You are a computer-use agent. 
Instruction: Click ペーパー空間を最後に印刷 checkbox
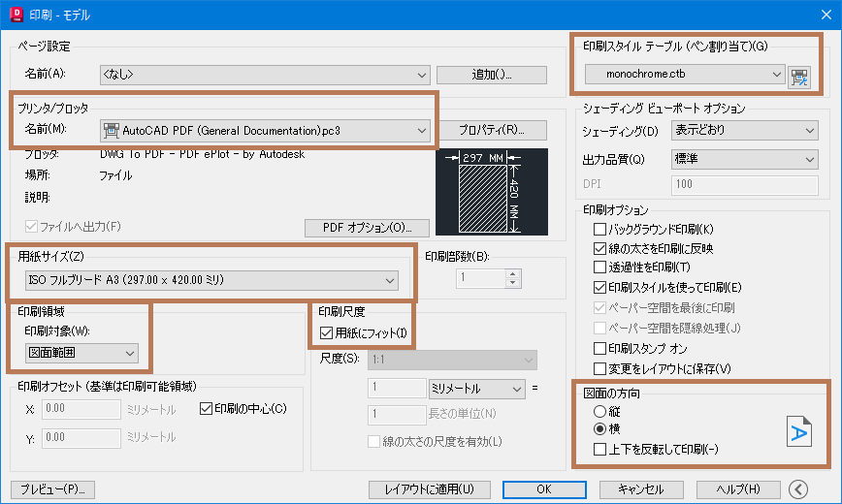(x=599, y=307)
